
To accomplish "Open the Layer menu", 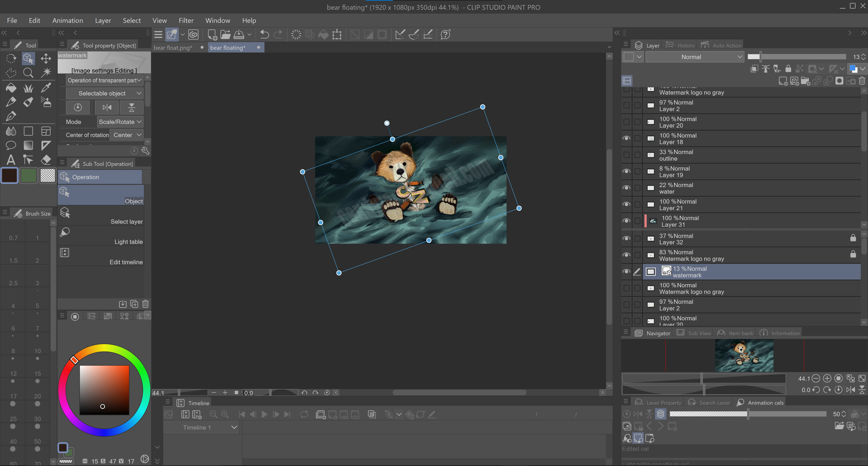I will click(x=103, y=21).
